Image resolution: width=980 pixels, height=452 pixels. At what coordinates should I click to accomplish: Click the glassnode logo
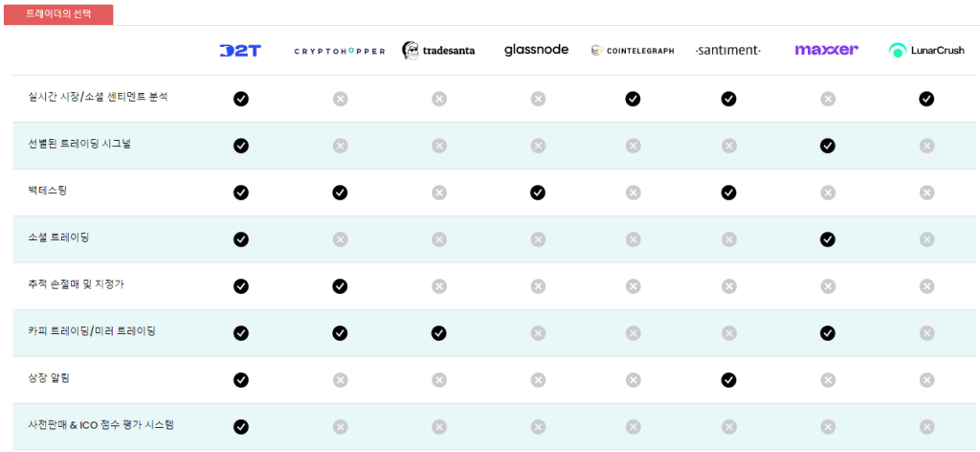click(536, 50)
